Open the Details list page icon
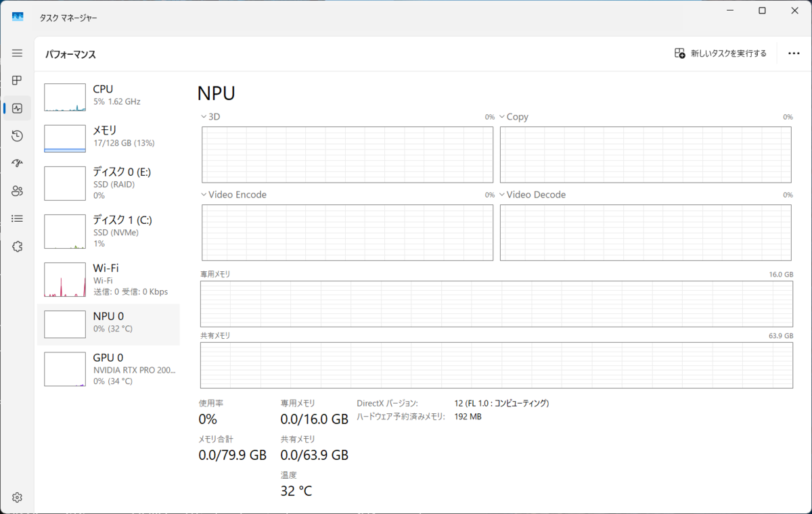The image size is (812, 514). point(17,218)
